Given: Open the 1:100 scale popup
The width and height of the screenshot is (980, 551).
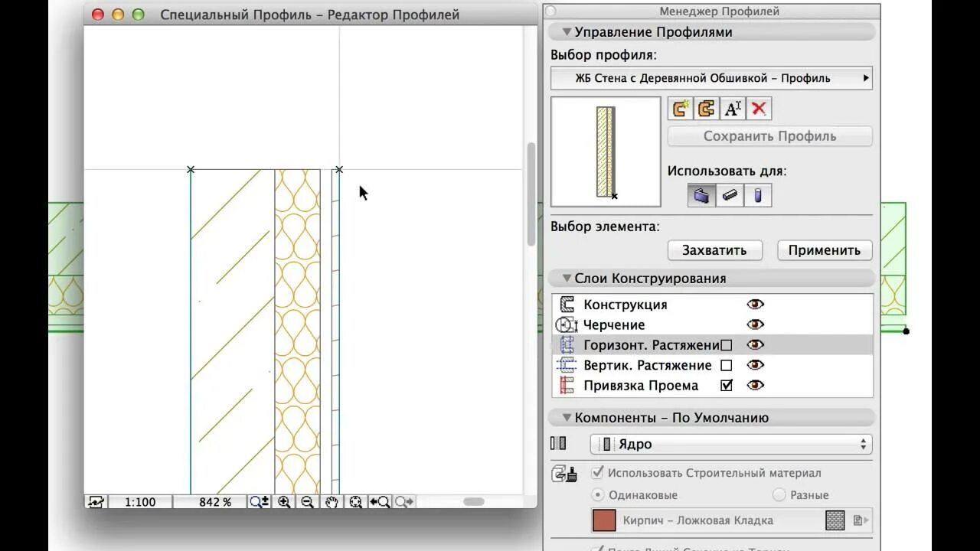Looking at the screenshot, I should [140, 502].
